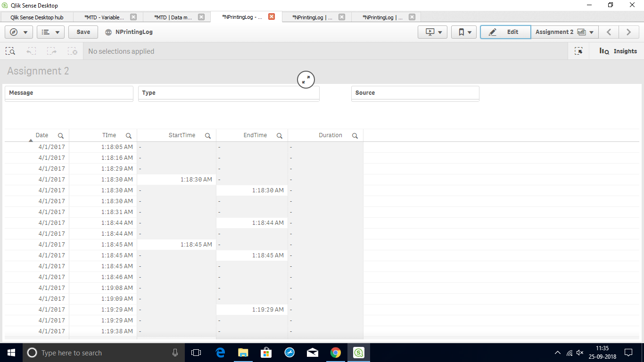Click the full screen expand icon

click(x=306, y=79)
